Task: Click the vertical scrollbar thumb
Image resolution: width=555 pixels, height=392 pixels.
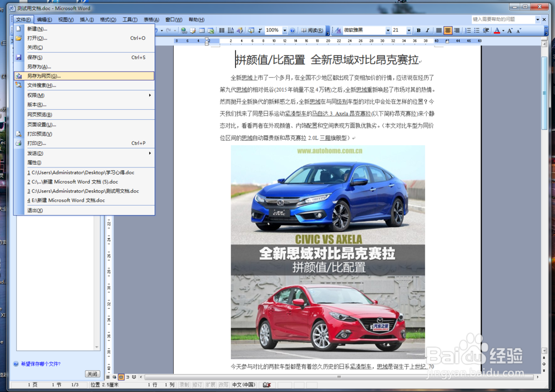Action: pyautogui.click(x=544, y=93)
